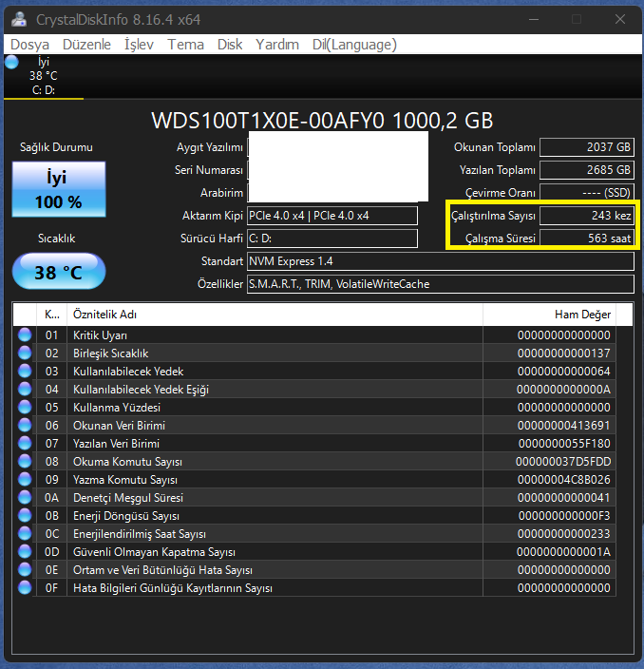Minimize the CrystalDiskInfo window
The height and width of the screenshot is (669, 644).
click(534, 19)
